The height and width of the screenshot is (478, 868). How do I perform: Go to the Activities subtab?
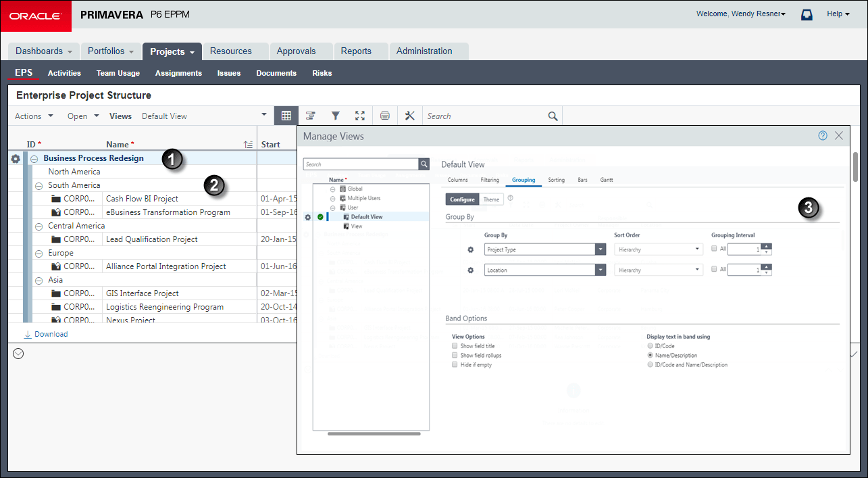pos(64,73)
